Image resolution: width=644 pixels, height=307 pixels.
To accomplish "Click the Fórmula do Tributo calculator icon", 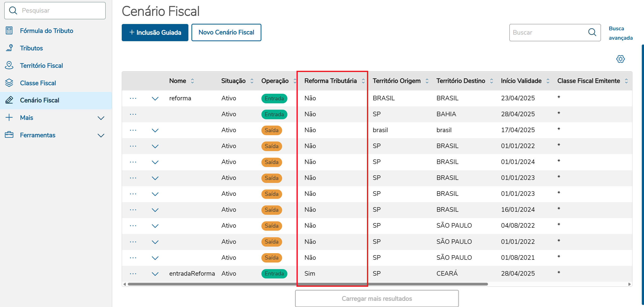I will point(9,31).
